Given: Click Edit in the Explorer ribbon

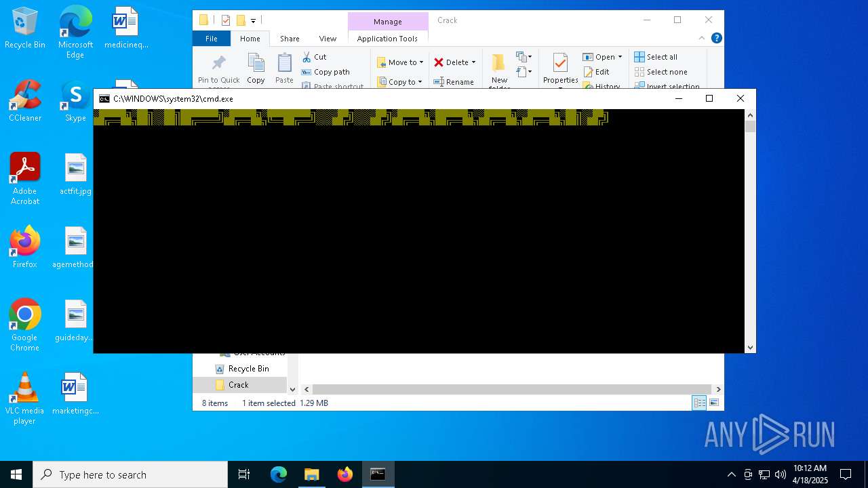Looking at the screenshot, I should point(596,72).
